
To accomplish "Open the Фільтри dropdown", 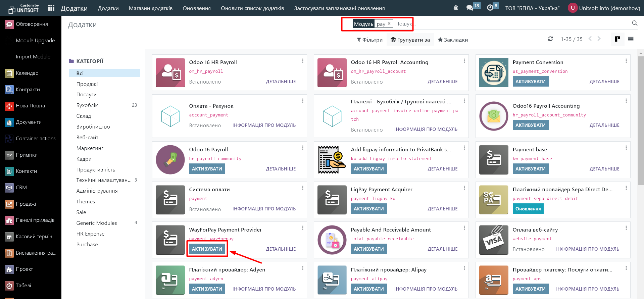I will [369, 40].
